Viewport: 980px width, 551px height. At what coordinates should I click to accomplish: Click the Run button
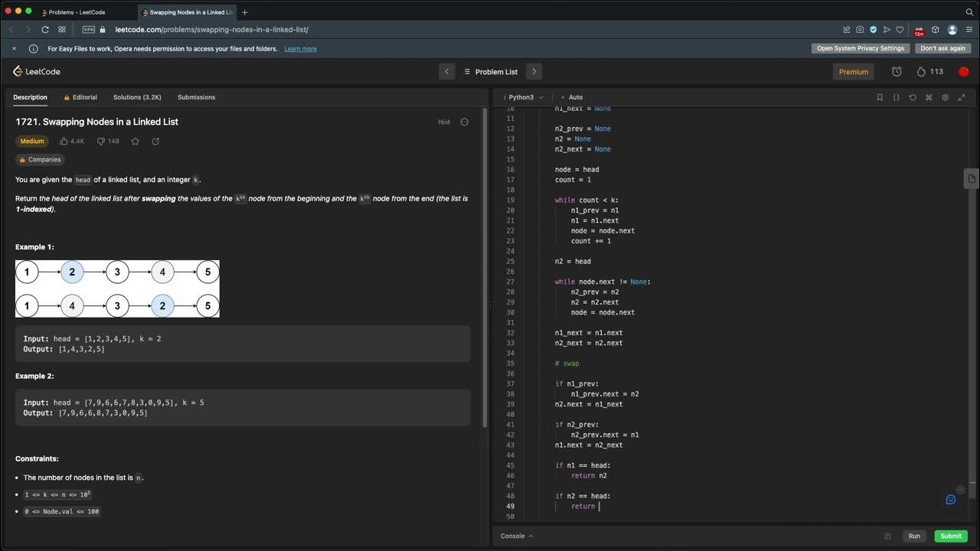(914, 536)
